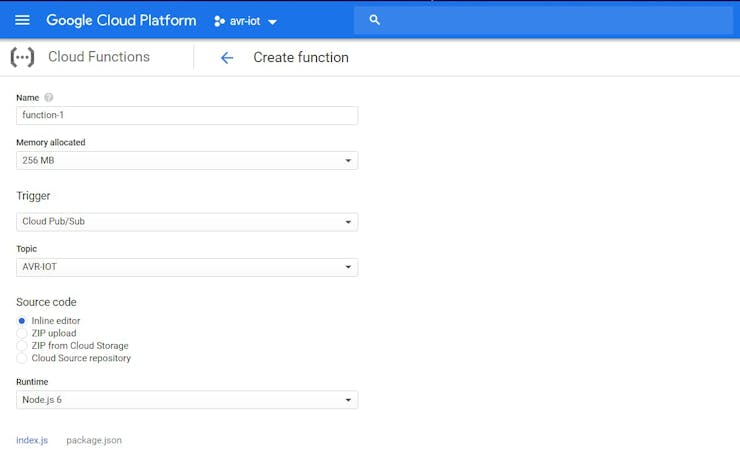This screenshot has width=740, height=449.
Task: Click the Cloud Functions product icon
Action: (22, 57)
